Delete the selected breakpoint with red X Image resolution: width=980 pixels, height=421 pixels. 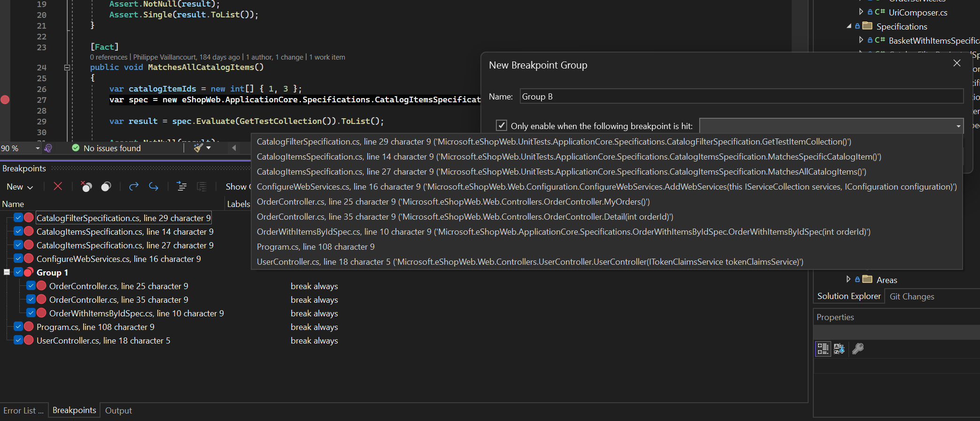coord(58,186)
